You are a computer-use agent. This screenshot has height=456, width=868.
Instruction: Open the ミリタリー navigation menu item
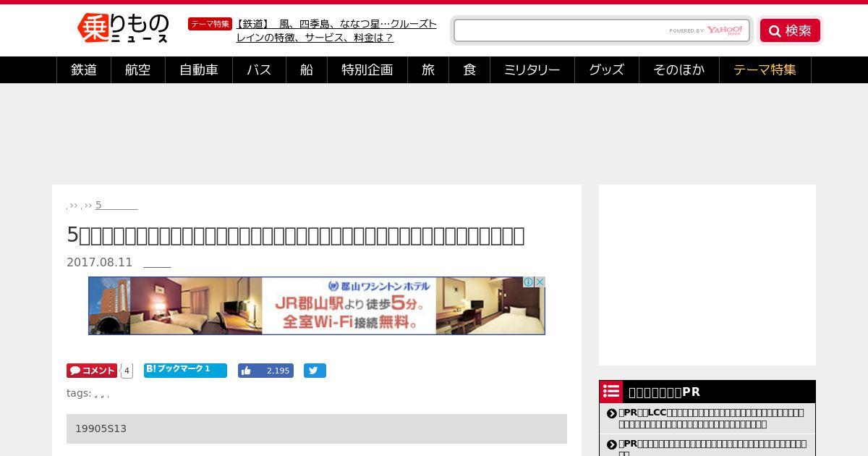click(x=532, y=70)
